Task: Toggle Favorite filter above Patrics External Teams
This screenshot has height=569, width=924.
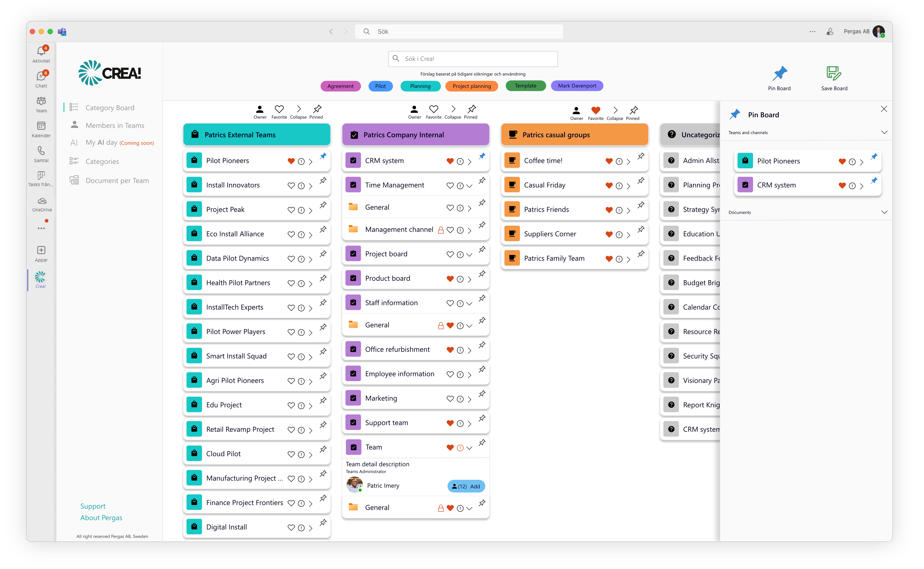Action: click(279, 112)
